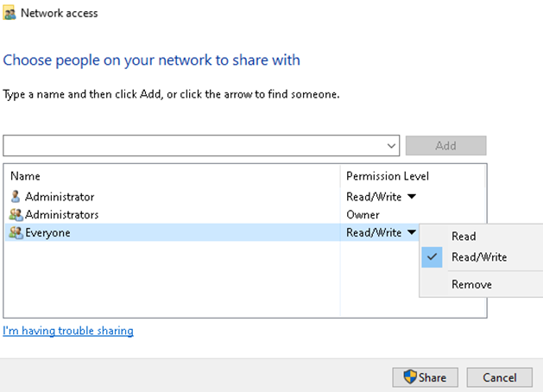Open the I'm having trouble sharing link
The height and width of the screenshot is (392, 543).
pyautogui.click(x=68, y=331)
